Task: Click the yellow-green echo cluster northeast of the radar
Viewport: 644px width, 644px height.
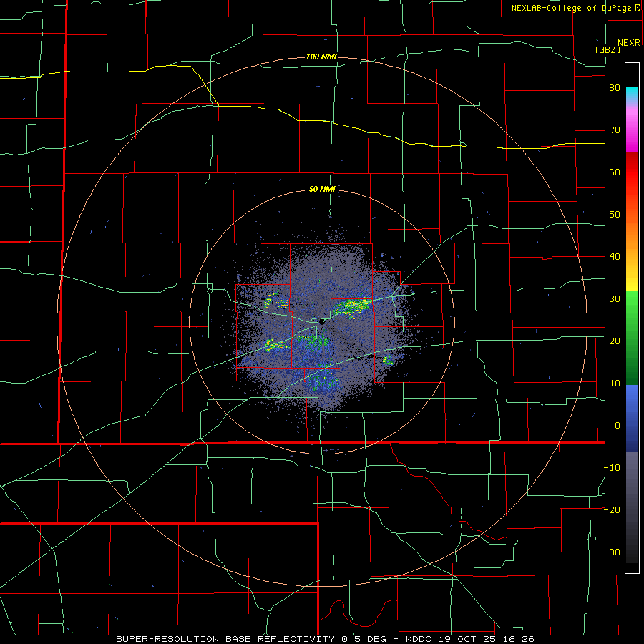Action: tap(352, 306)
